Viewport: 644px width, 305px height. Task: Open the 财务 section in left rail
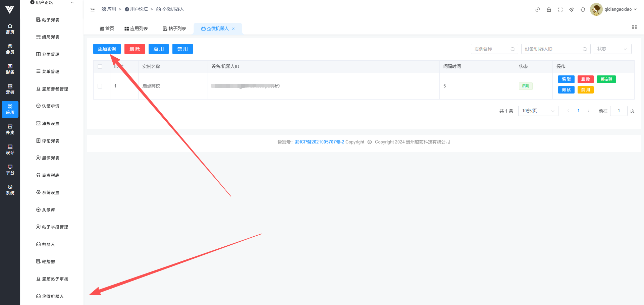pyautogui.click(x=10, y=69)
